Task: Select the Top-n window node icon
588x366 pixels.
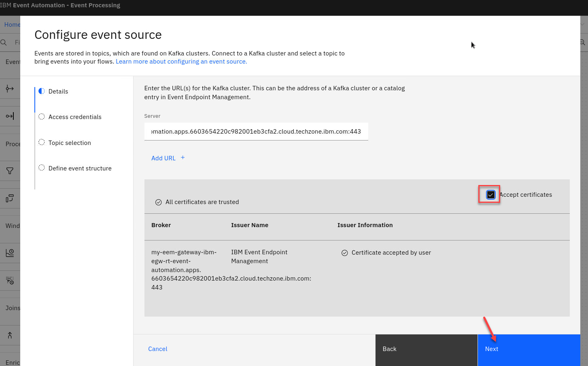Action: click(10, 281)
